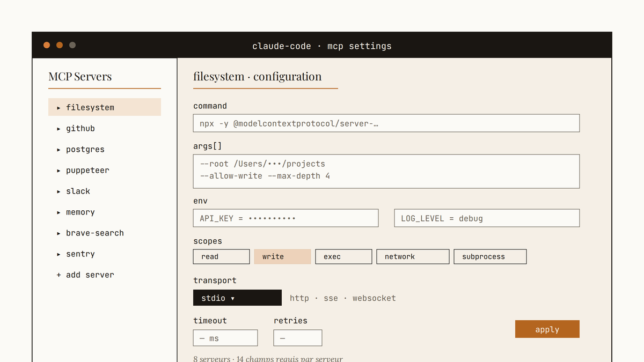The height and width of the screenshot is (362, 644).
Task: Expand the brave-search server arrow
Action: click(x=58, y=233)
